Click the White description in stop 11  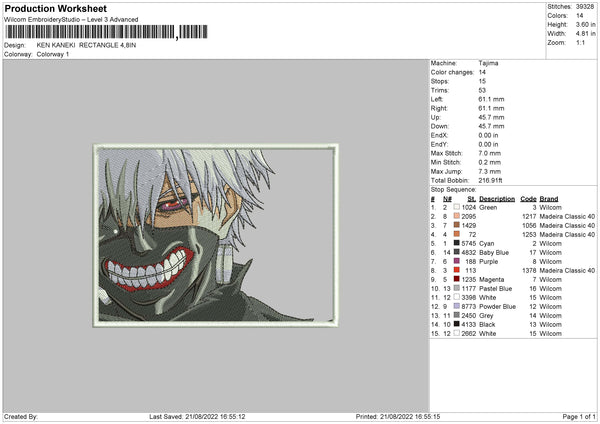point(488,297)
